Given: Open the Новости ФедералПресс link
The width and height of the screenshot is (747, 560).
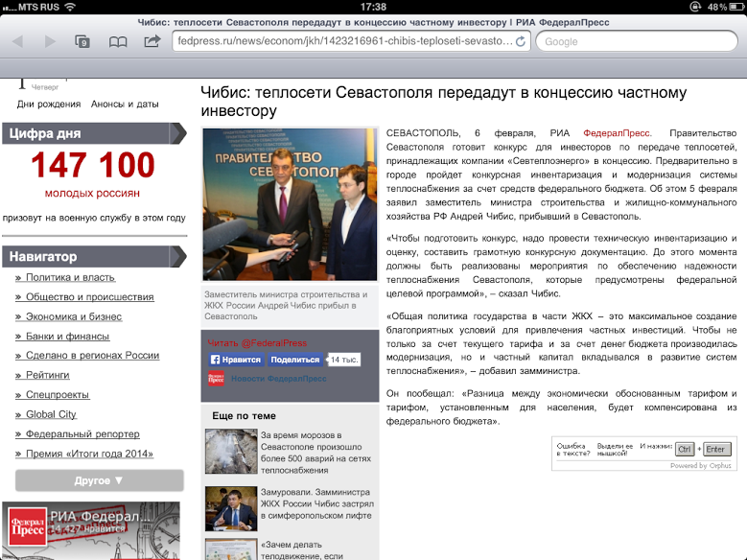Looking at the screenshot, I should point(279,379).
